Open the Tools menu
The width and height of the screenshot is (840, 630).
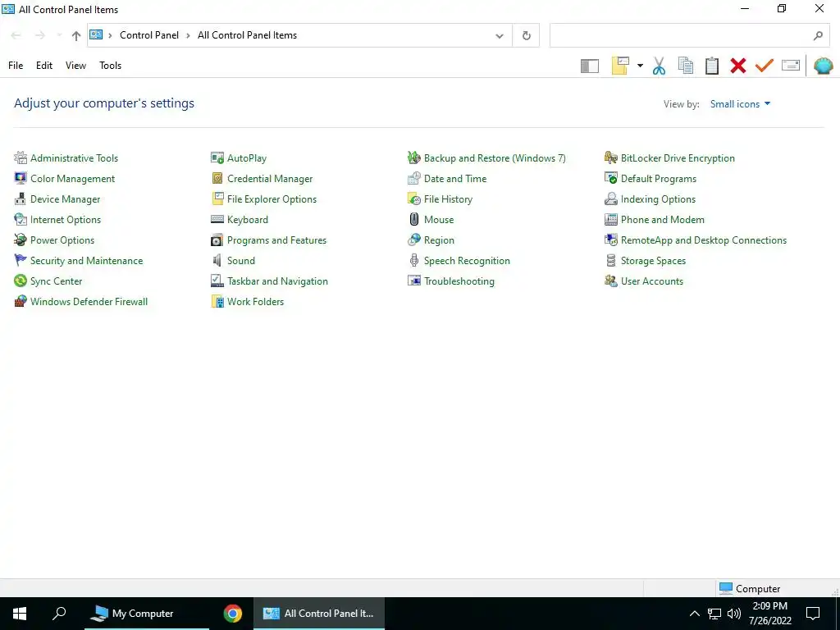(x=111, y=66)
